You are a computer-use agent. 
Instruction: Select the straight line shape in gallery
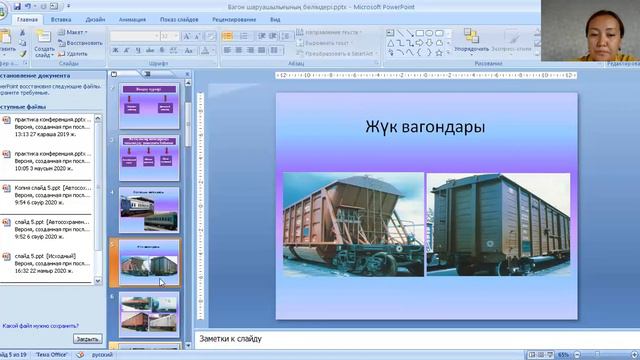click(x=400, y=33)
